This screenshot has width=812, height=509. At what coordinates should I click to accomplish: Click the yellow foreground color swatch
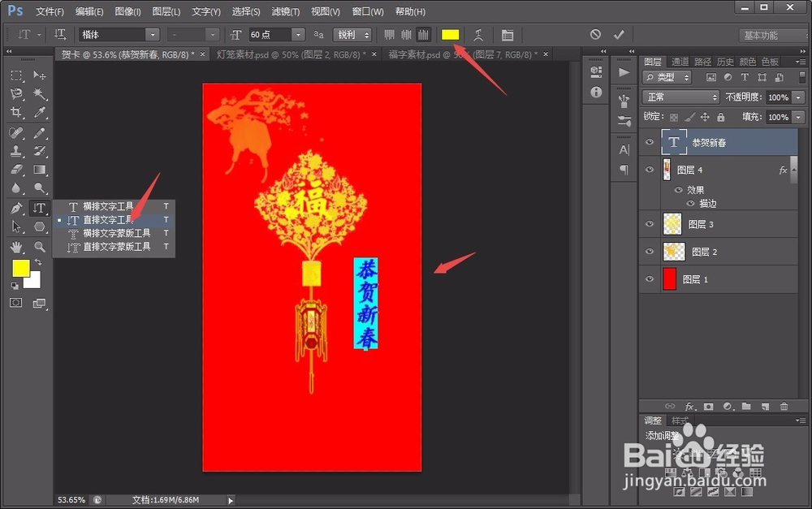19,267
